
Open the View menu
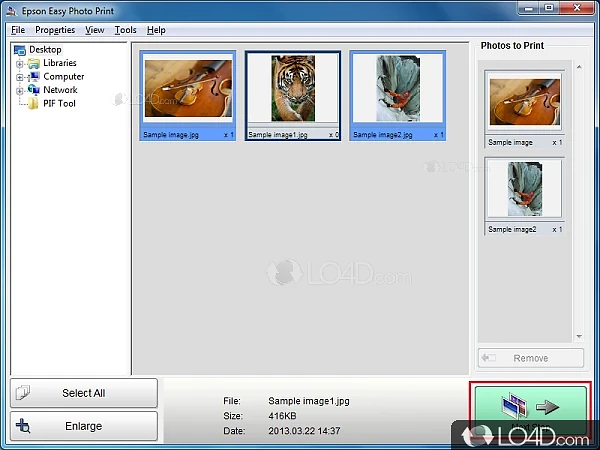coord(95,30)
